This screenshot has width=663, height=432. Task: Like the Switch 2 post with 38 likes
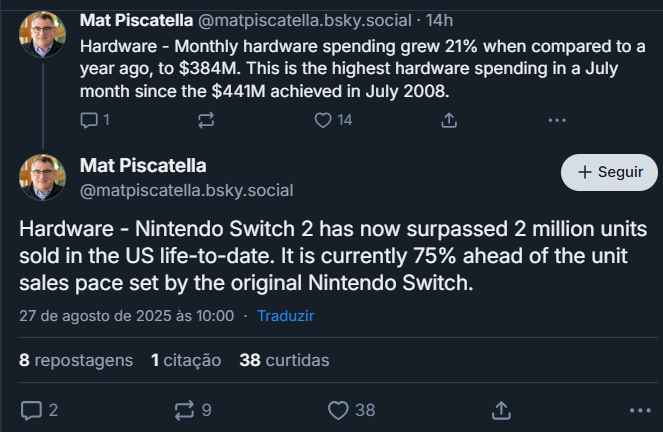click(351, 410)
